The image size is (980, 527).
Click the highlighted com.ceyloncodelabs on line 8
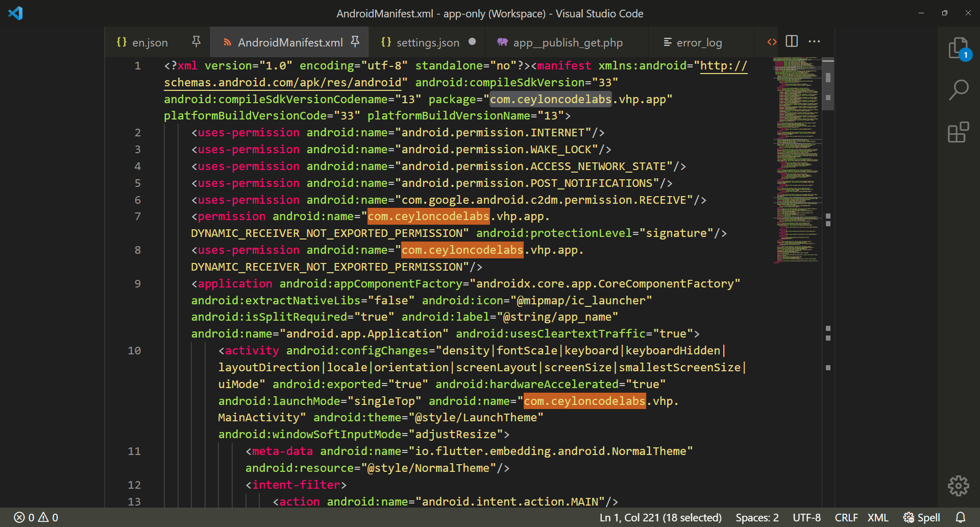[x=462, y=250]
